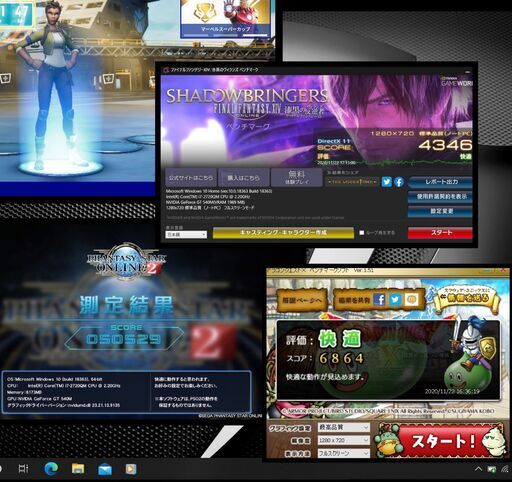Click the 快適 rating in Dragon Quest X
The width and height of the screenshot is (512, 482).
tap(340, 339)
